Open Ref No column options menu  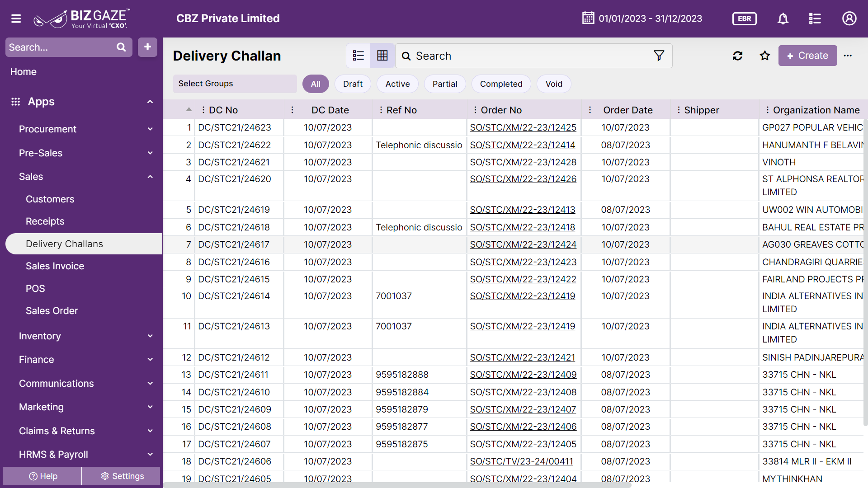(x=381, y=110)
